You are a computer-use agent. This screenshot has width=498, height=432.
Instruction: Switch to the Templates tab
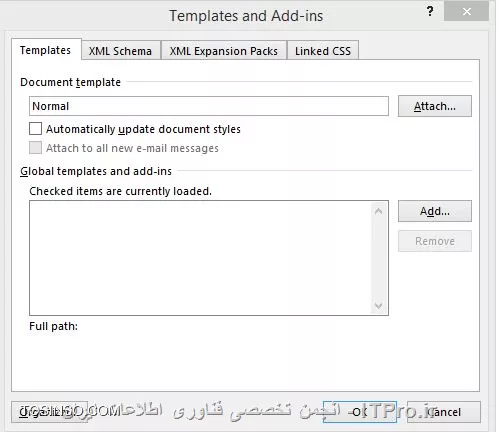pos(45,50)
